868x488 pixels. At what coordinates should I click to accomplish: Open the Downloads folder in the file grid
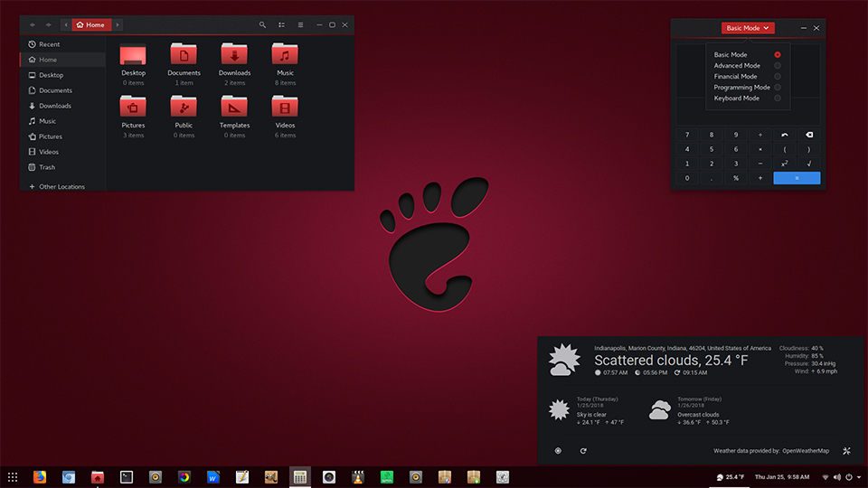(x=234, y=54)
